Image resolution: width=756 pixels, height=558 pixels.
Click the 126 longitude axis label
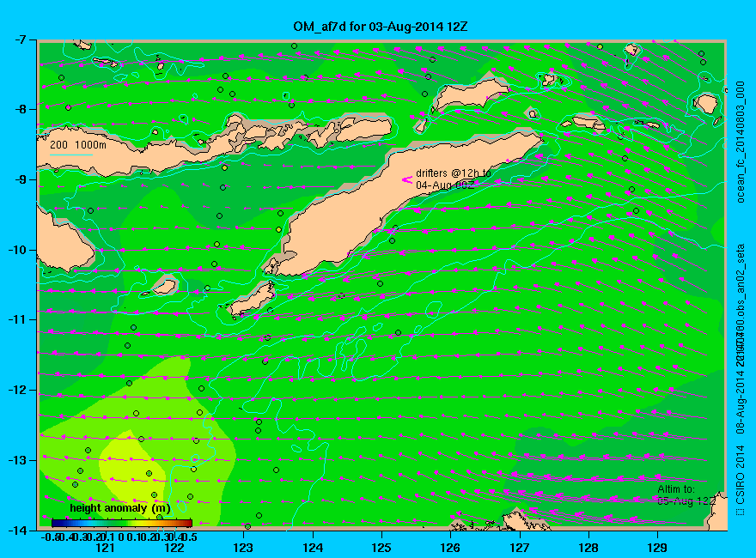450,548
